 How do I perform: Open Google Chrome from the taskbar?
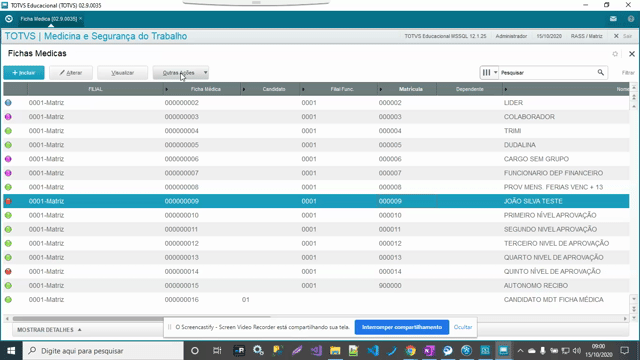(x=410, y=351)
